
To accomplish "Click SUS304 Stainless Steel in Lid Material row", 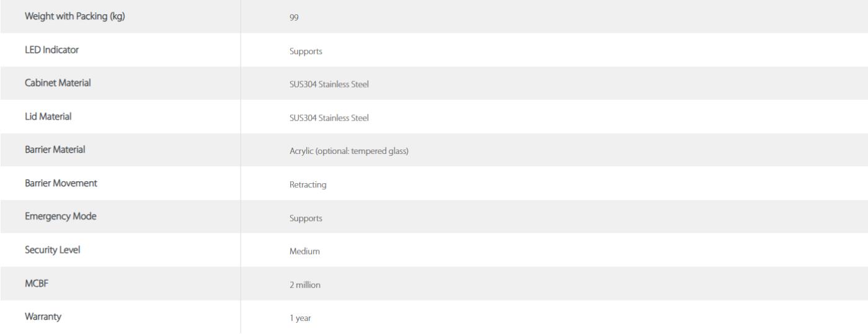I will pos(329,119).
